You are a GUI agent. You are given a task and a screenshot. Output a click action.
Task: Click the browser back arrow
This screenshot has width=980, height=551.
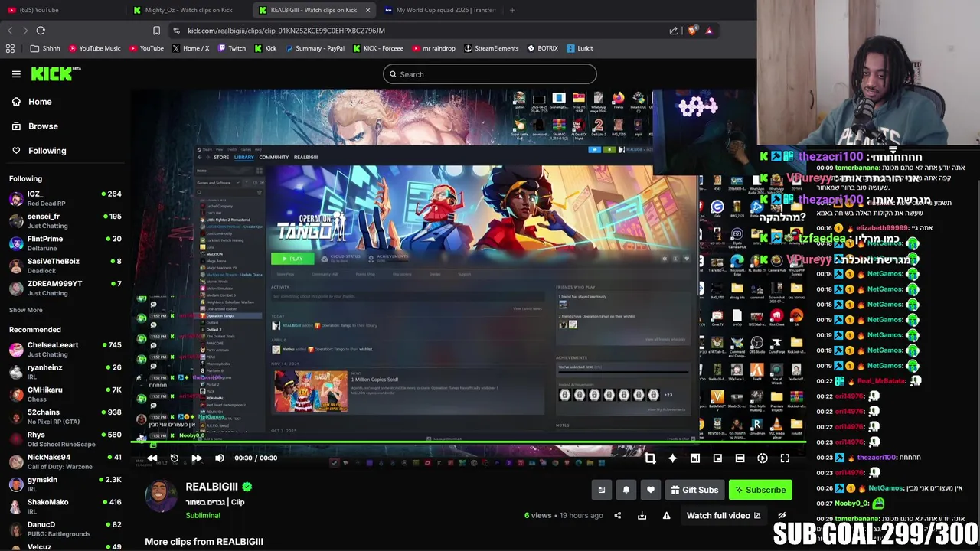click(x=10, y=31)
